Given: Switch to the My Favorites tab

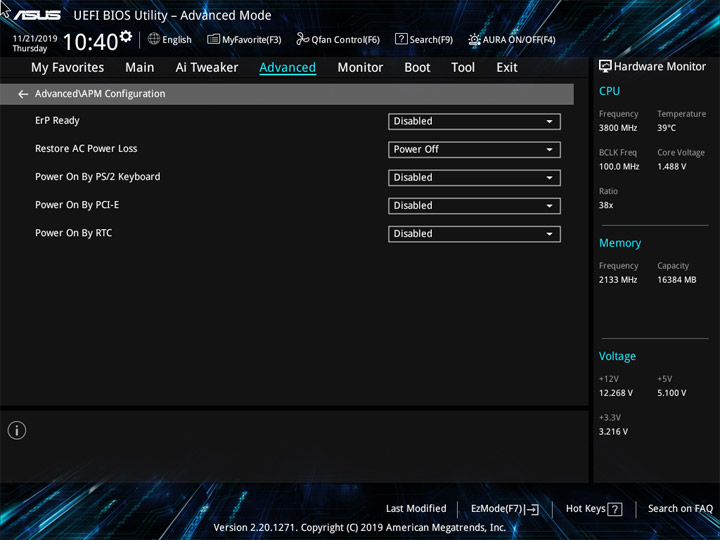Looking at the screenshot, I should point(68,68).
